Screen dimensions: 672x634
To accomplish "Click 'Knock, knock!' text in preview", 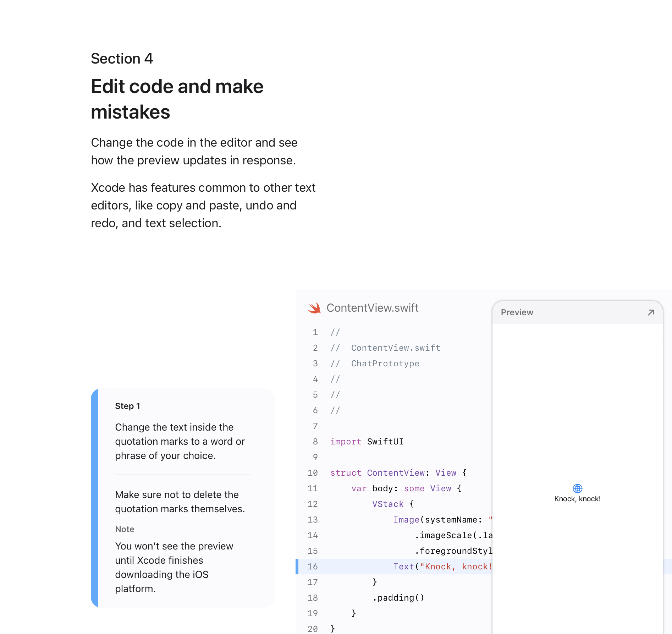I will pos(578,499).
